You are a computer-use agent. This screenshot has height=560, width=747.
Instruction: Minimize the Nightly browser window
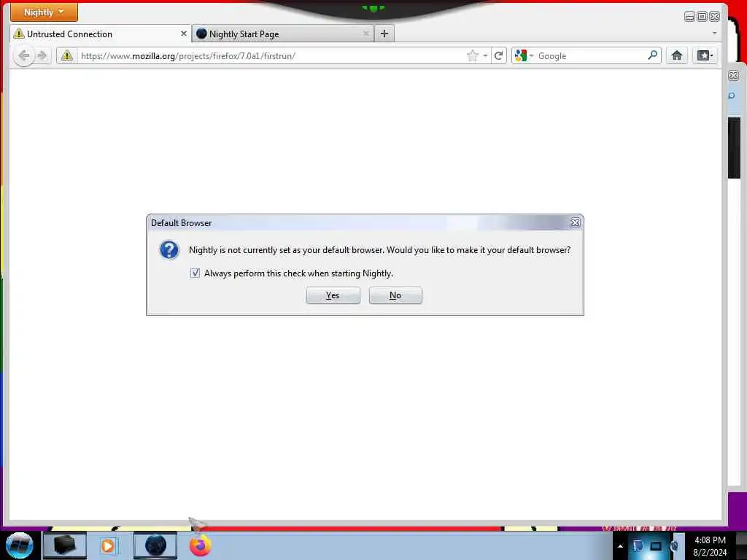(x=689, y=17)
